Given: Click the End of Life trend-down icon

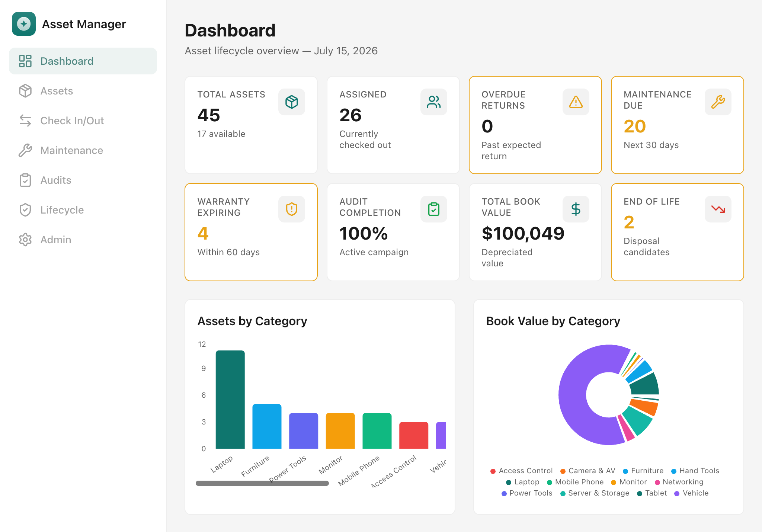Looking at the screenshot, I should pyautogui.click(x=718, y=209).
